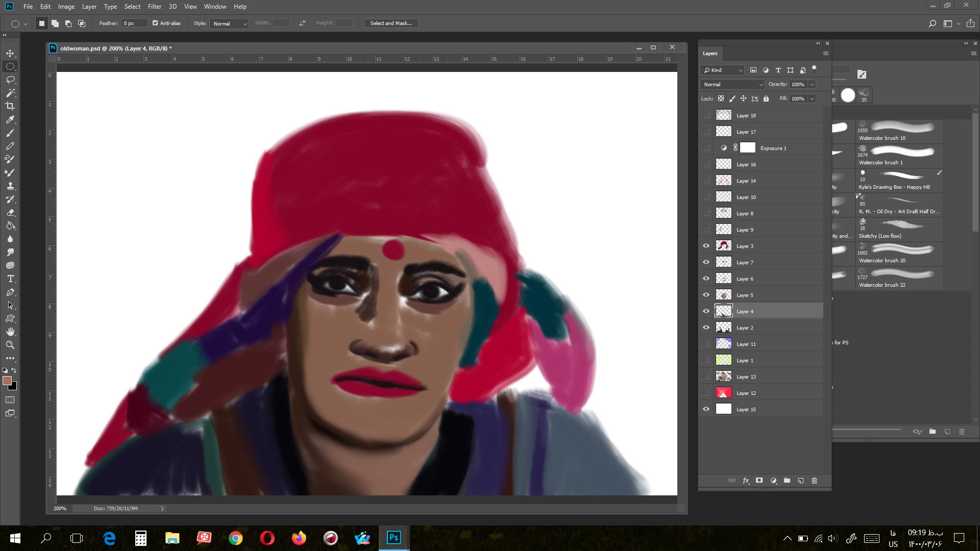Filter layers by type layers icon
This screenshot has height=551, width=980.
coord(778,70)
